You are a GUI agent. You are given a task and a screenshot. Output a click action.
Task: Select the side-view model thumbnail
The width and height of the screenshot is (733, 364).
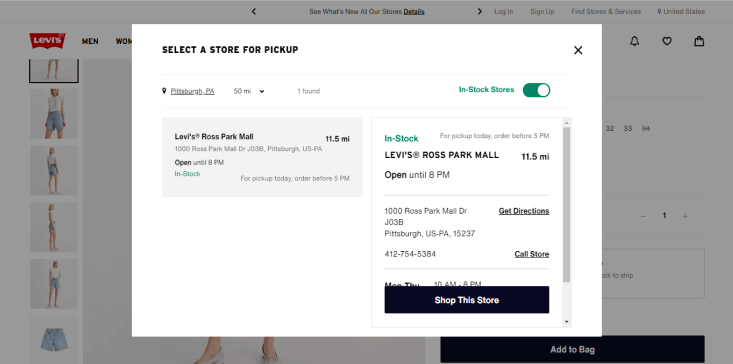(54, 227)
